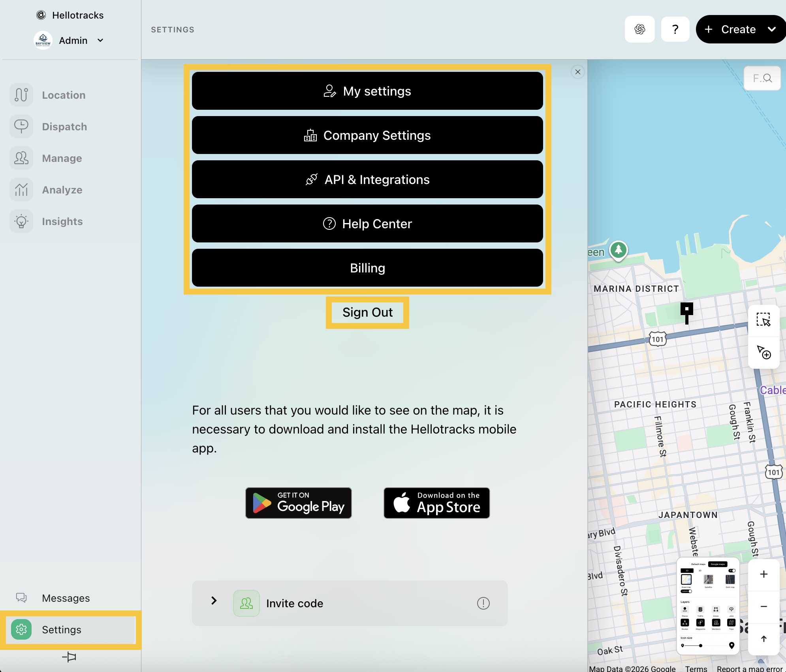The width and height of the screenshot is (786, 672).
Task: Toggle the Labels switch in map panel
Action: [x=687, y=591]
